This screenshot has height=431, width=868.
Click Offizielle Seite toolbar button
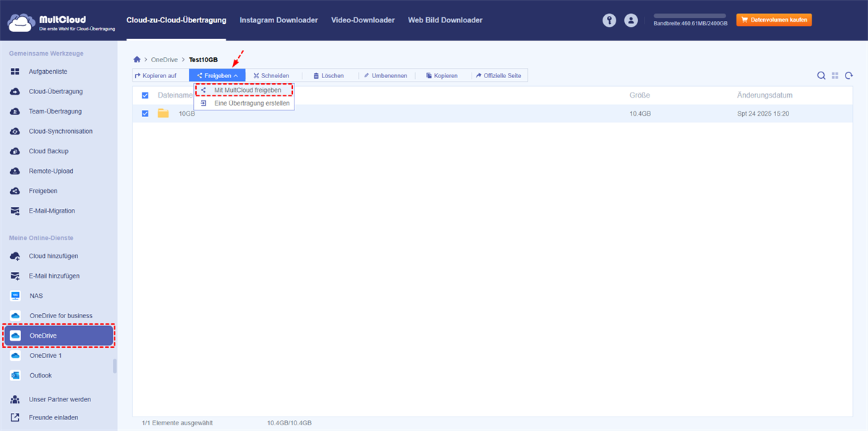[500, 75]
